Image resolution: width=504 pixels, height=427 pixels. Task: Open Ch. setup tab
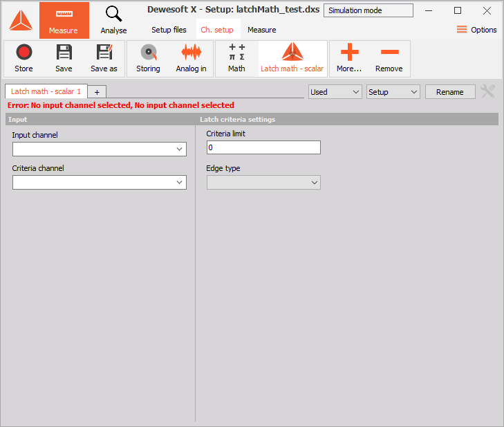217,30
